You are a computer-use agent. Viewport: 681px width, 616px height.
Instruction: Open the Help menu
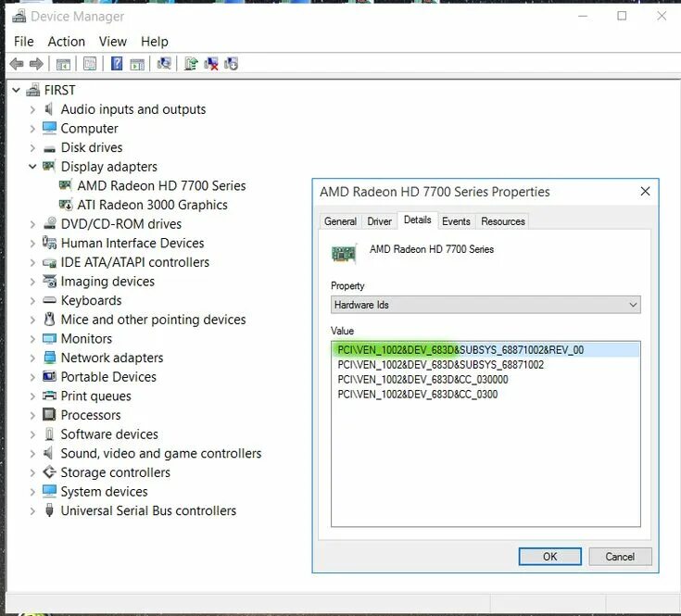click(154, 42)
